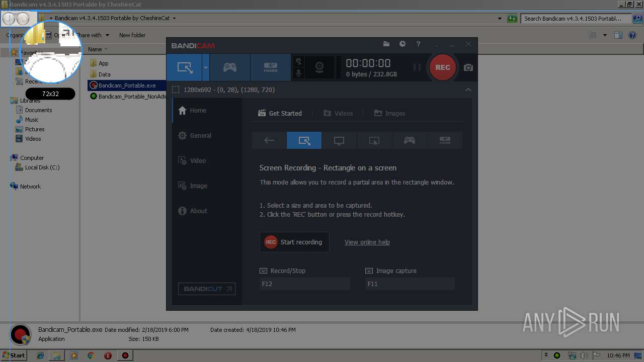The image size is (644, 362).
Task: Open the General settings section
Action: coord(207,135)
